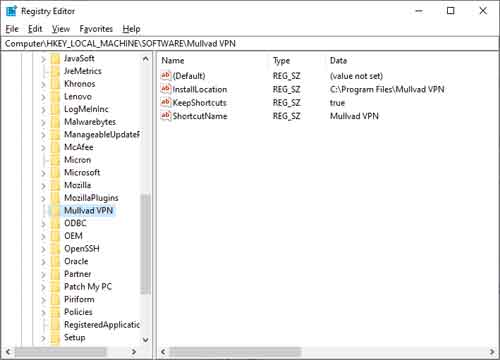Expand the Khronos key
The image size is (500, 360).
coord(43,85)
